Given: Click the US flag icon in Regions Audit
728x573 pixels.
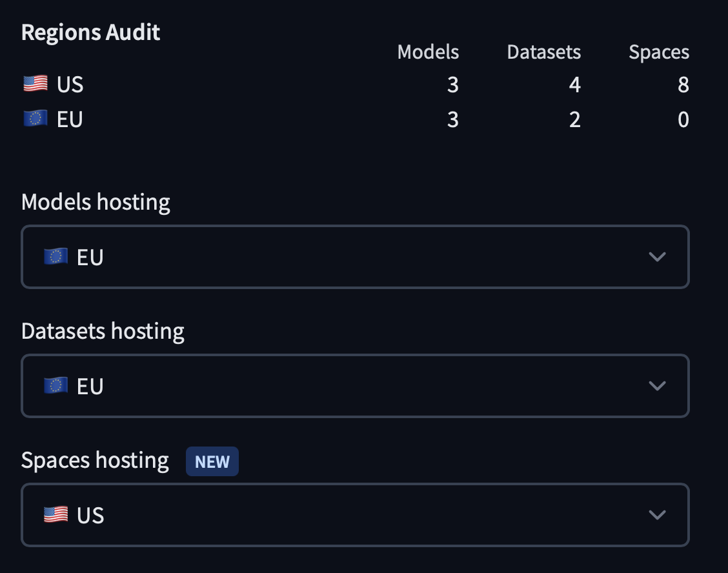Looking at the screenshot, I should coord(34,84).
